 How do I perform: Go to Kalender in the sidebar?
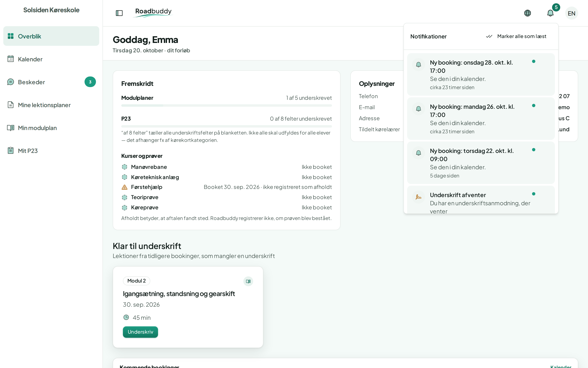(x=51, y=59)
